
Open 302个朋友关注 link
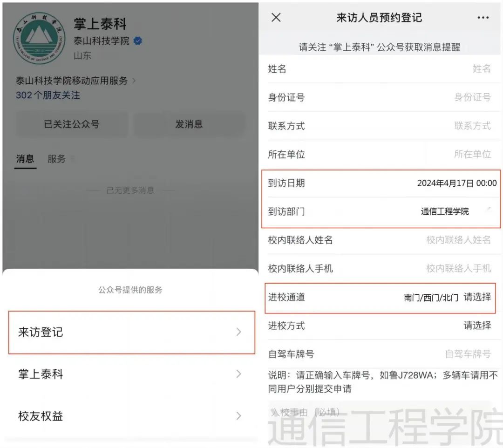[x=48, y=95]
